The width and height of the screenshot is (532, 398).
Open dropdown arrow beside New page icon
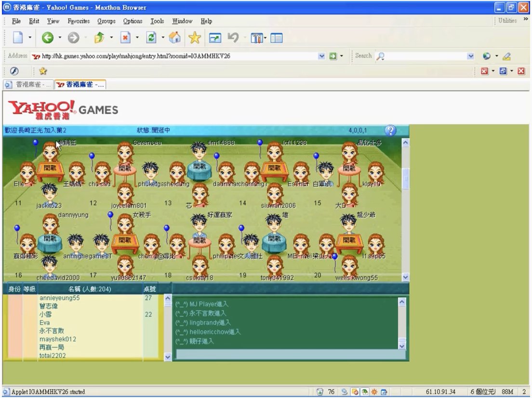[30, 37]
